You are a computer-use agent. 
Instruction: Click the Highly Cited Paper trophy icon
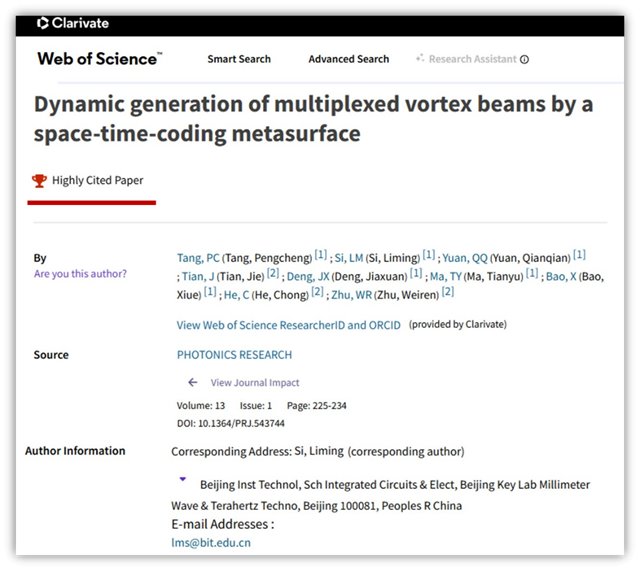coord(39,181)
